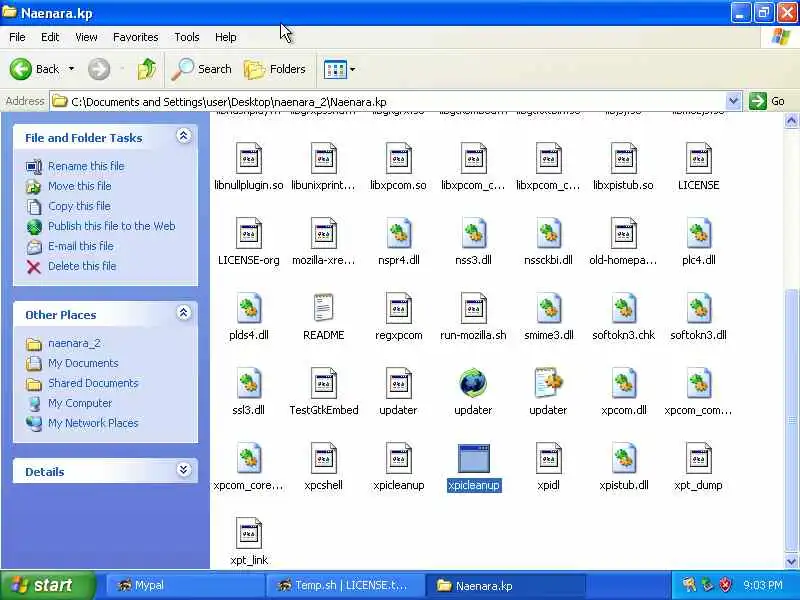This screenshot has height=600, width=800.
Task: Expand the Details panel
Action: coord(184,470)
